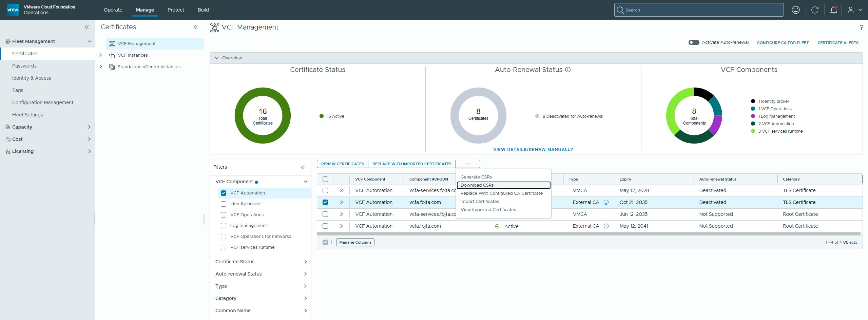The image size is (868, 320).
Task: Click the Renew Certificates button
Action: [343, 164]
